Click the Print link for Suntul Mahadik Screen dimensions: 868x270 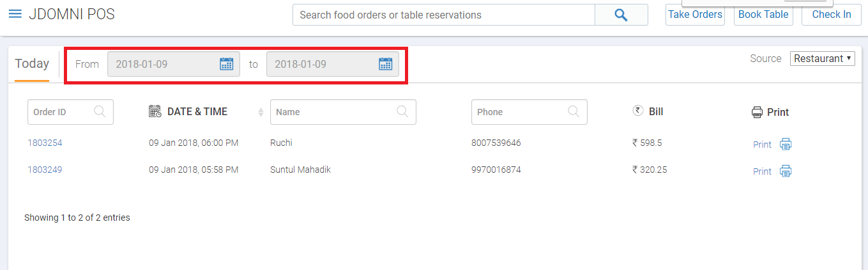(762, 171)
